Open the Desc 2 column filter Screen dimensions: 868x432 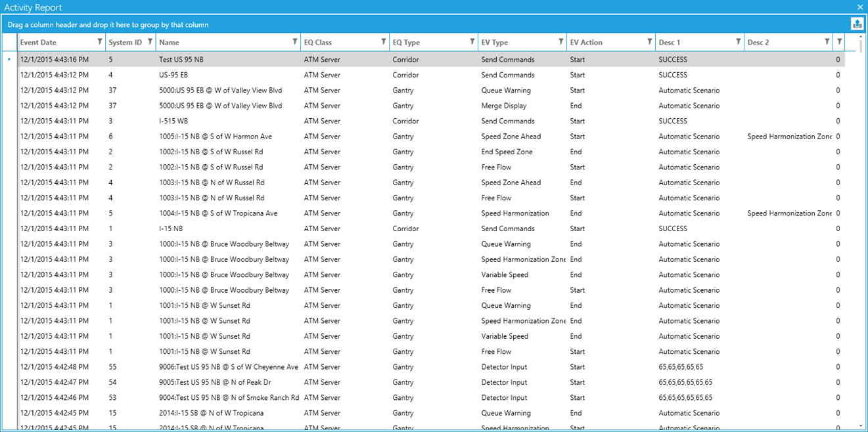827,42
